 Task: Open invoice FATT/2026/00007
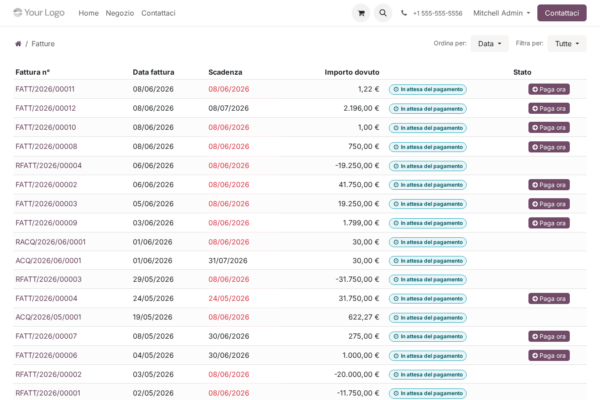click(x=46, y=336)
